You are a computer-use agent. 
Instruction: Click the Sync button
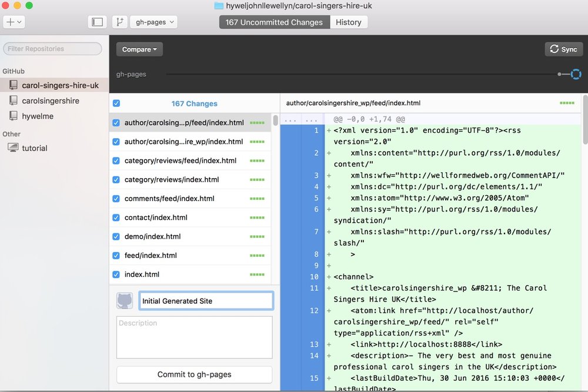(x=564, y=49)
